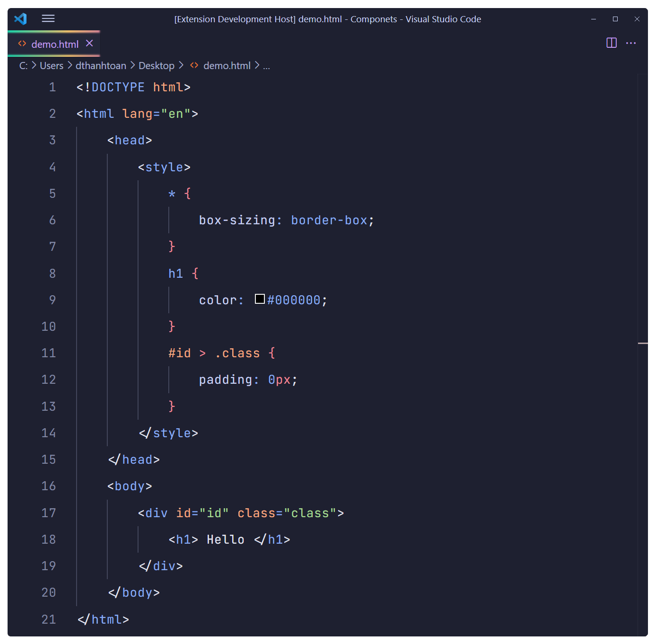Open the Desktop breadcrumb segment
Screen dimensions: 656x644
157,66
